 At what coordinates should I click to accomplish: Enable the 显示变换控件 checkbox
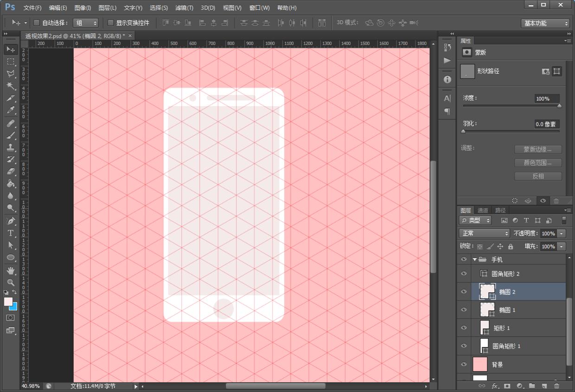(x=110, y=23)
